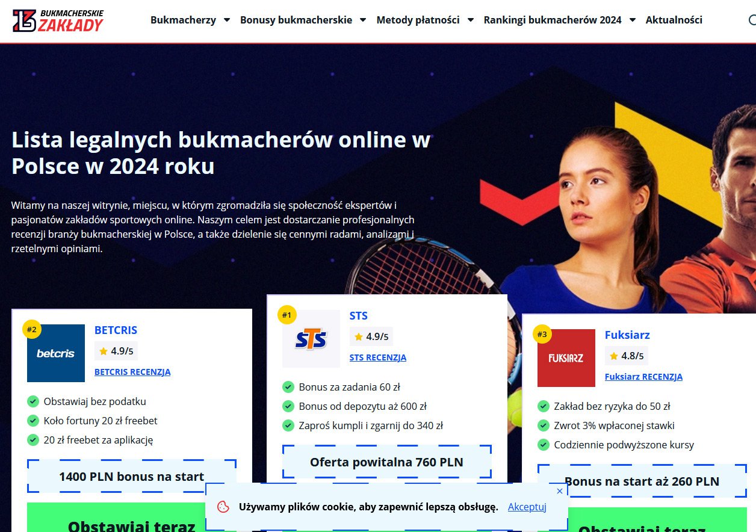The image size is (756, 532).
Task: Click Bonus na start aż 260 PLN box
Action: 642,481
